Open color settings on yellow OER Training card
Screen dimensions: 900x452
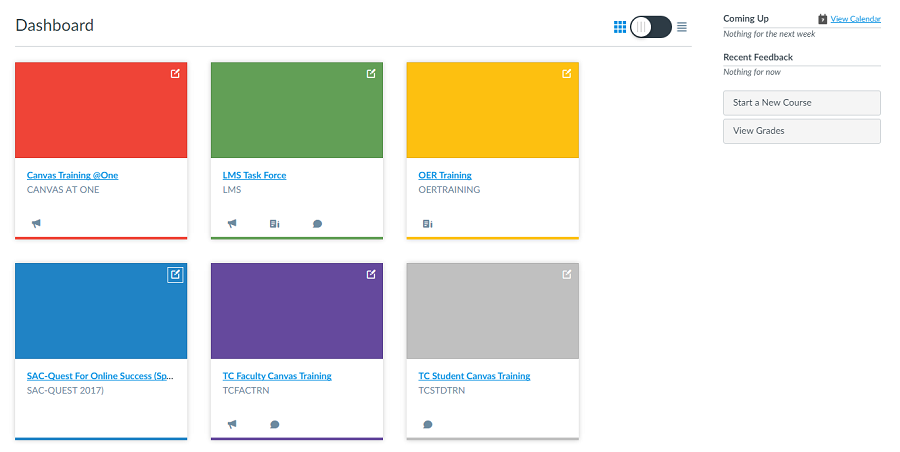point(567,74)
